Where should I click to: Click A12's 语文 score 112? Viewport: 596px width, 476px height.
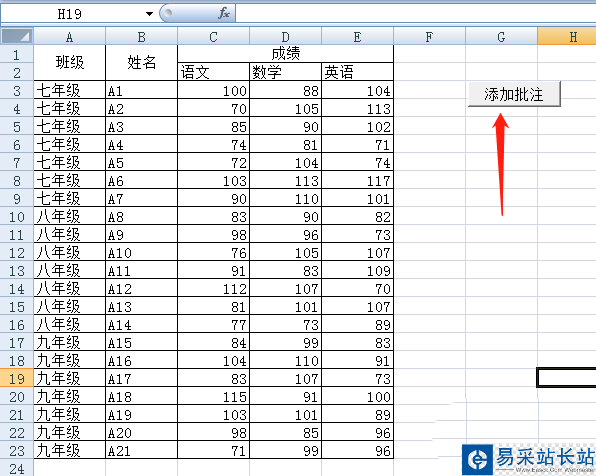(x=213, y=289)
